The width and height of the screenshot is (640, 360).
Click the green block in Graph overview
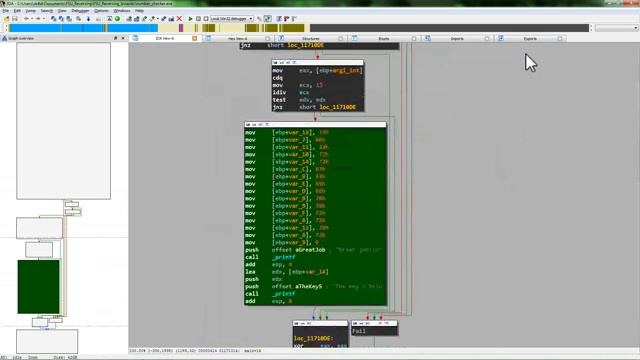[38, 287]
